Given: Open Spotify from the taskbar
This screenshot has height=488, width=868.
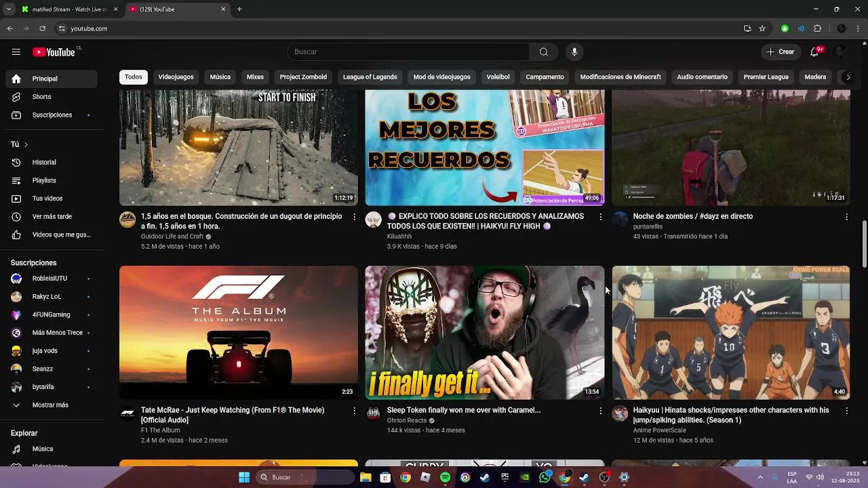Looking at the screenshot, I should (445, 477).
